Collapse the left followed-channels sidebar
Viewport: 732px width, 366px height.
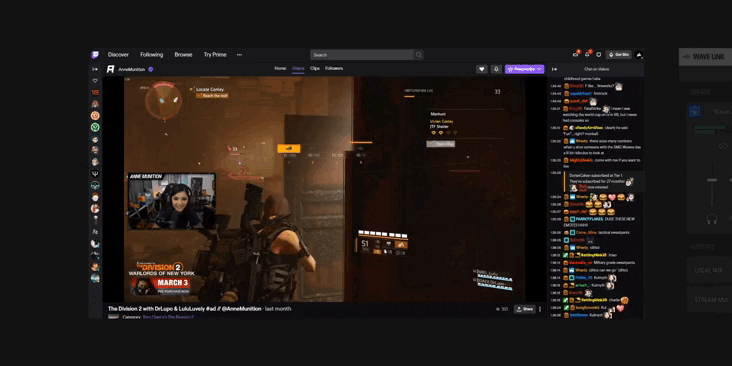(95, 69)
